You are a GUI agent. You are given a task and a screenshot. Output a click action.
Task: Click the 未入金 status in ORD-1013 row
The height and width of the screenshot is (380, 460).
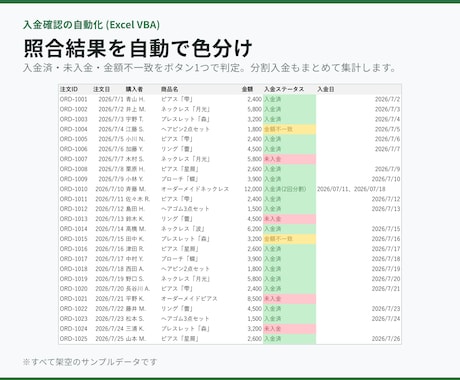point(289,219)
